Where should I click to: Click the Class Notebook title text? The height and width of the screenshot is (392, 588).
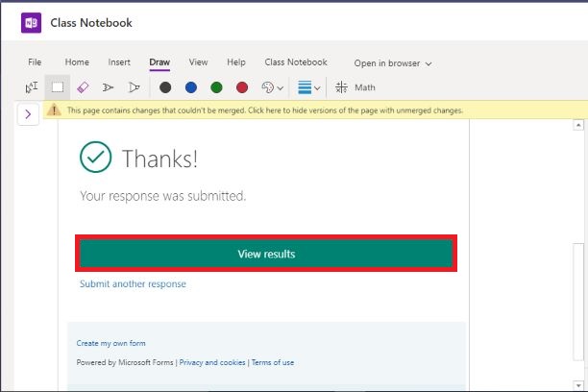pos(91,23)
